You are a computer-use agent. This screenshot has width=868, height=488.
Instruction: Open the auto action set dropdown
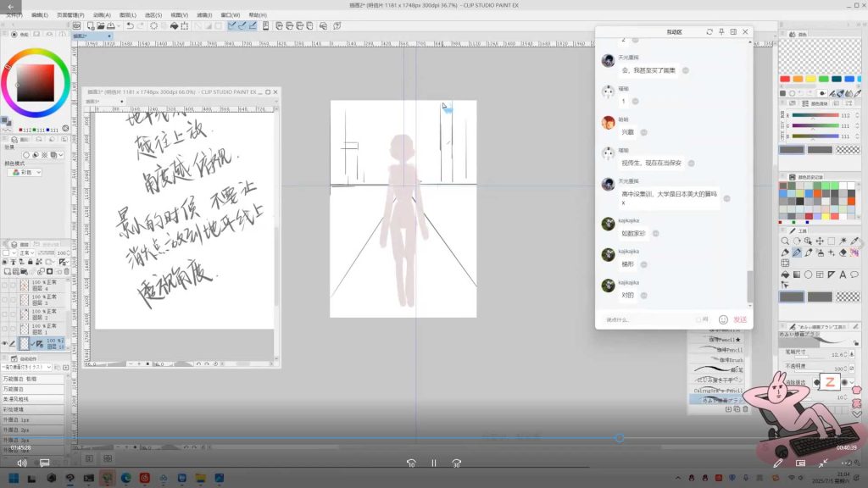point(27,367)
